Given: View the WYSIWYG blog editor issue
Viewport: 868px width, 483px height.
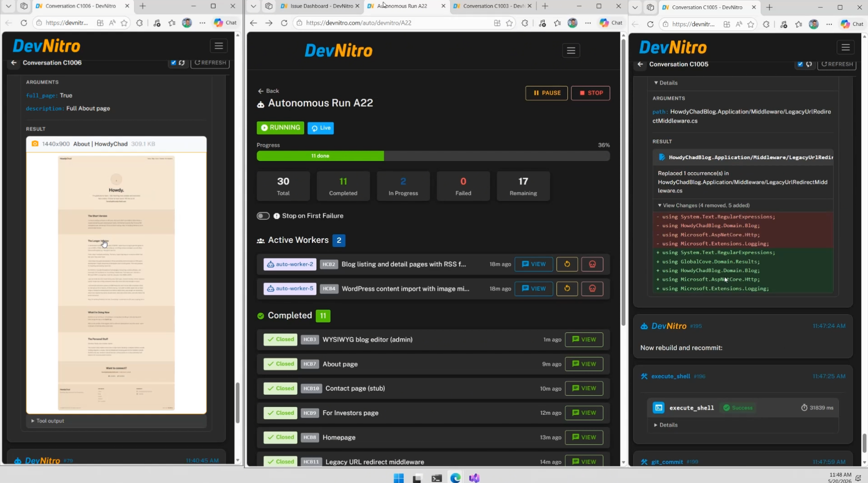Looking at the screenshot, I should coord(584,340).
